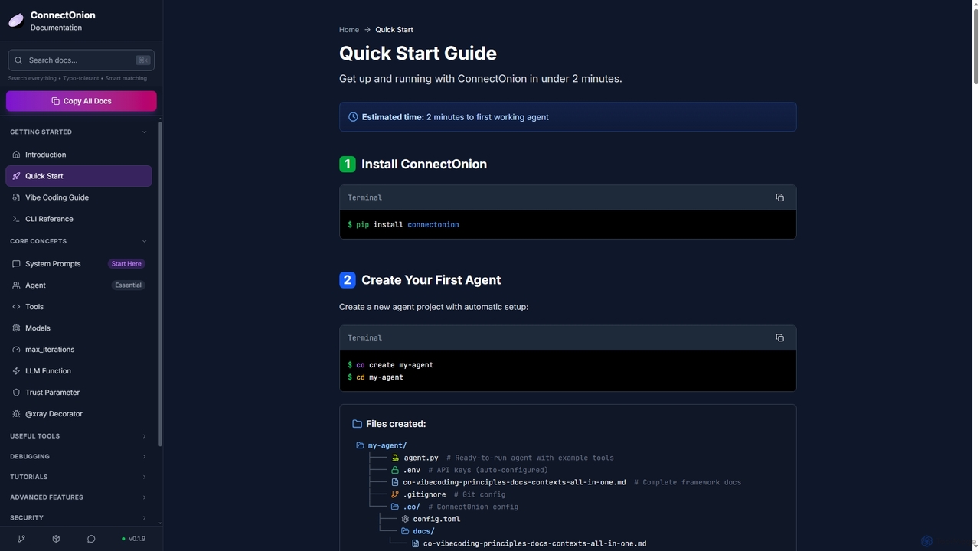Viewport: 980px width, 551px height.
Task: Click the connectonion package name in terminal
Action: click(433, 225)
